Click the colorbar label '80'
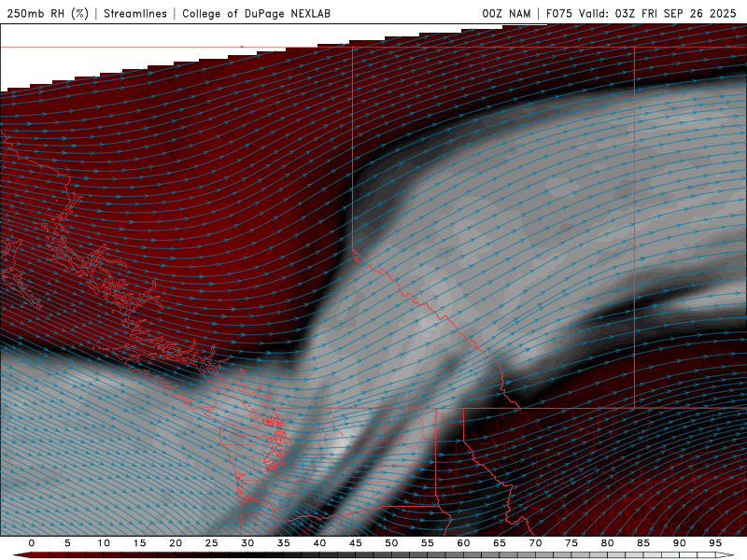Viewport: 747px width, 560px height. point(607,543)
